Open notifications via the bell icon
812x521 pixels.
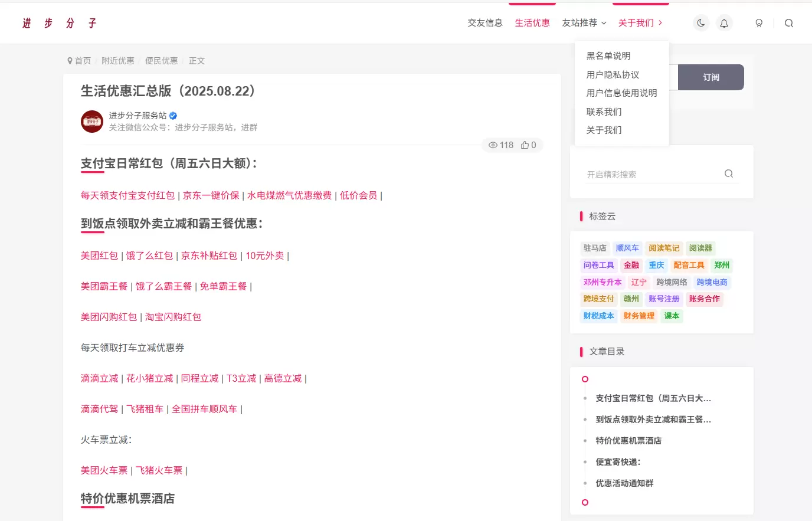724,23
